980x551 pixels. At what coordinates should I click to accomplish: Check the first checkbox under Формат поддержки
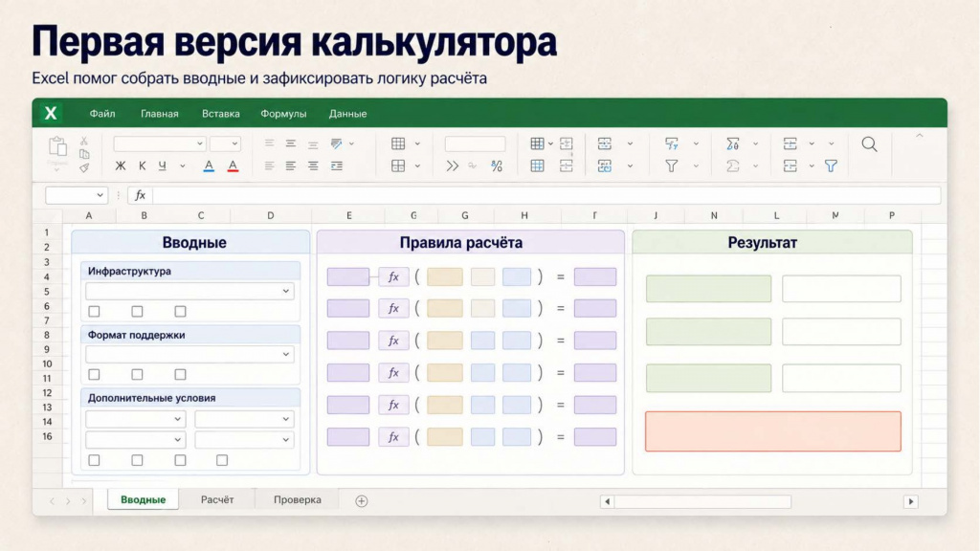pyautogui.click(x=95, y=374)
